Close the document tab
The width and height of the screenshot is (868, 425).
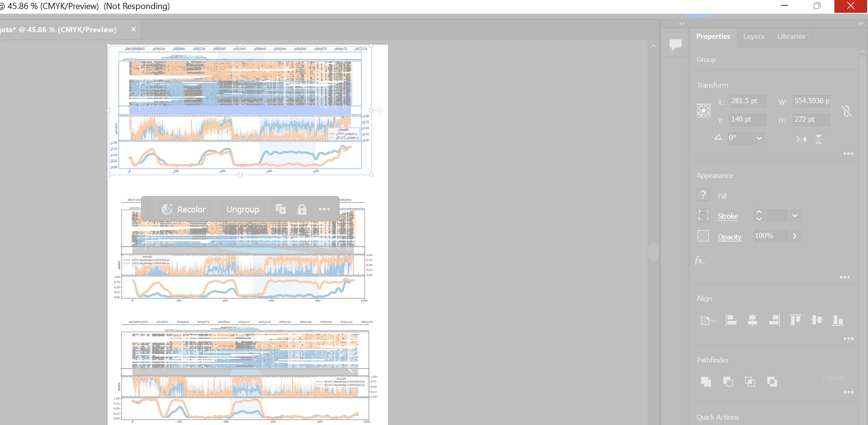coord(134,29)
